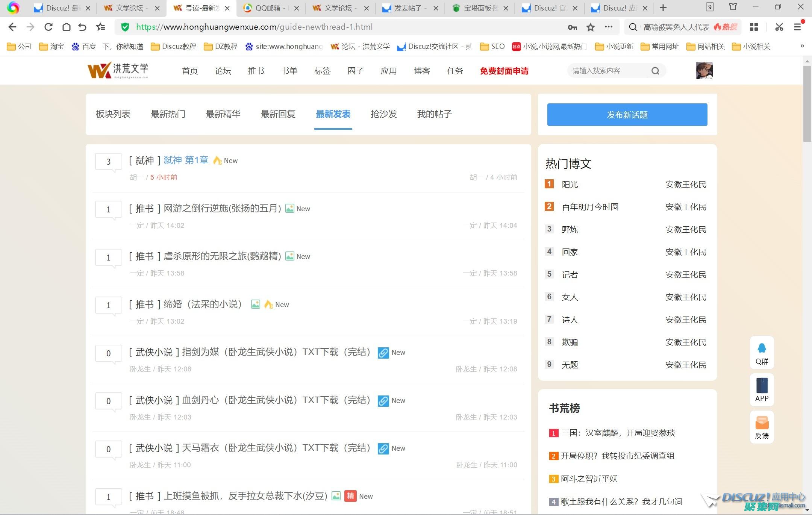Viewport: 812px width, 515px height.
Task: Open the 博客 menu item in the navigation
Action: click(x=421, y=71)
